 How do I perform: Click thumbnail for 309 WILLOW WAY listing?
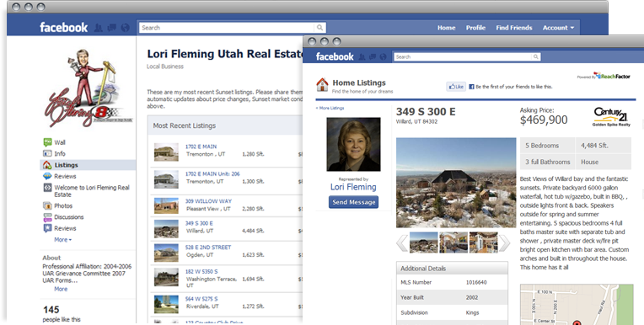(x=166, y=205)
